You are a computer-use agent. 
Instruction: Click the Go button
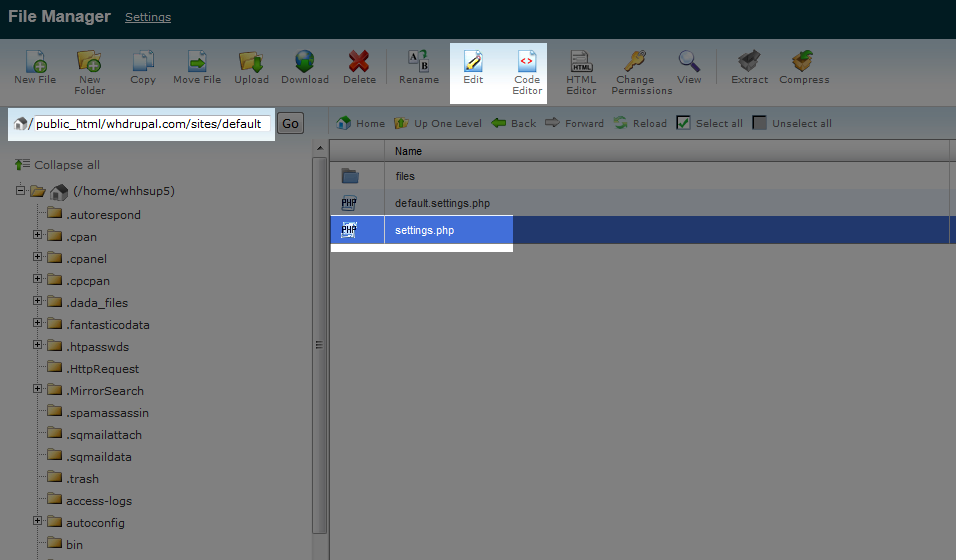pos(290,124)
